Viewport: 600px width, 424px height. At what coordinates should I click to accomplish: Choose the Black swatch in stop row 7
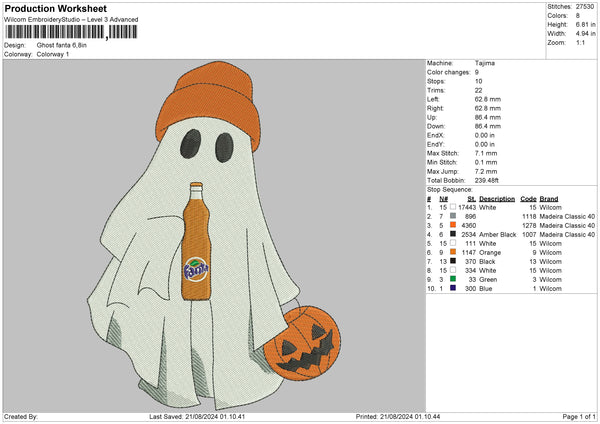tap(453, 261)
